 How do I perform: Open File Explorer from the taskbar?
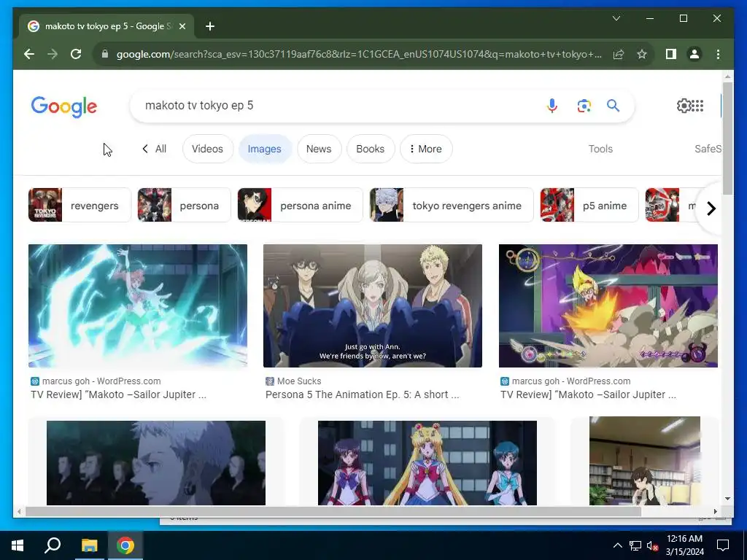click(x=89, y=545)
